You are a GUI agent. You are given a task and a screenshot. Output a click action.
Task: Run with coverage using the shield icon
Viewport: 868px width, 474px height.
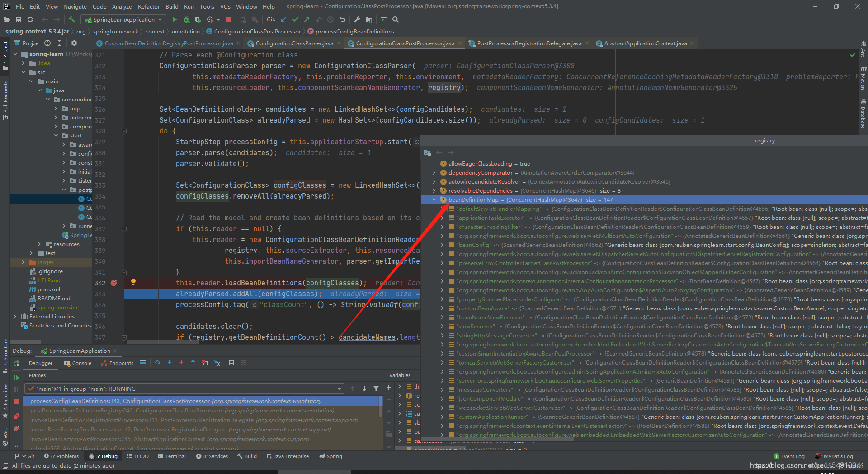click(198, 19)
